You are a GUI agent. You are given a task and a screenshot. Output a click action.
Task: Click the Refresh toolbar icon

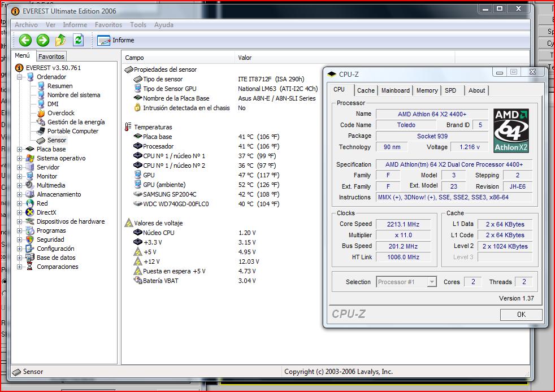click(x=78, y=40)
